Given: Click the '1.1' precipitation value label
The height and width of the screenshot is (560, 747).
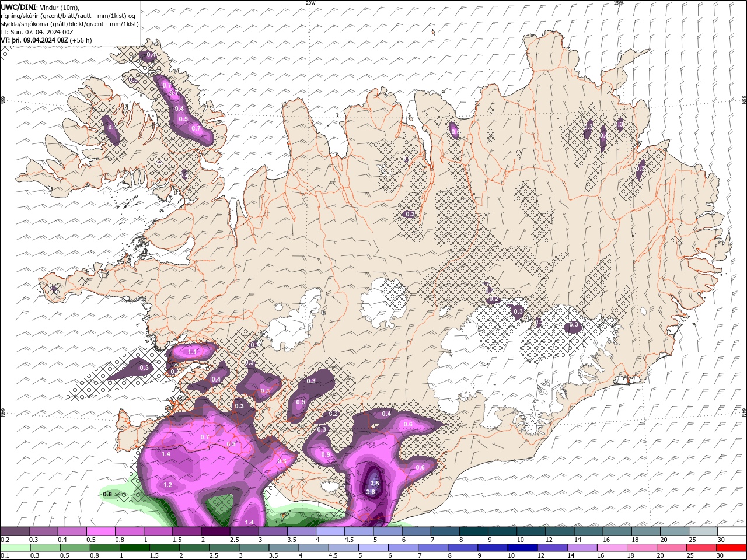Looking at the screenshot, I should [x=193, y=352].
